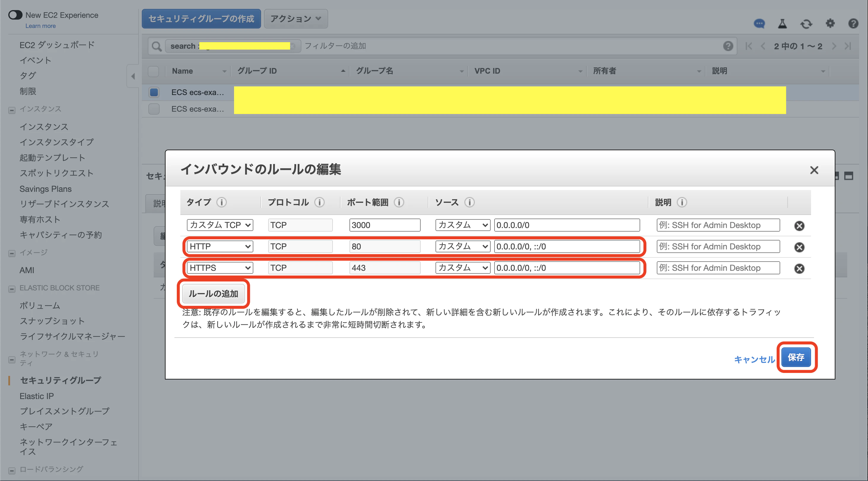
Task: Open セキュリティグループ in sidebar
Action: tap(61, 380)
